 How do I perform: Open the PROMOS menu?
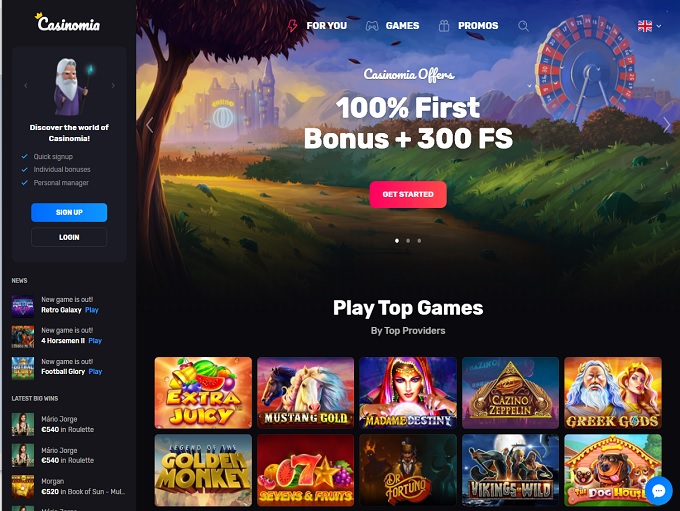[x=478, y=26]
